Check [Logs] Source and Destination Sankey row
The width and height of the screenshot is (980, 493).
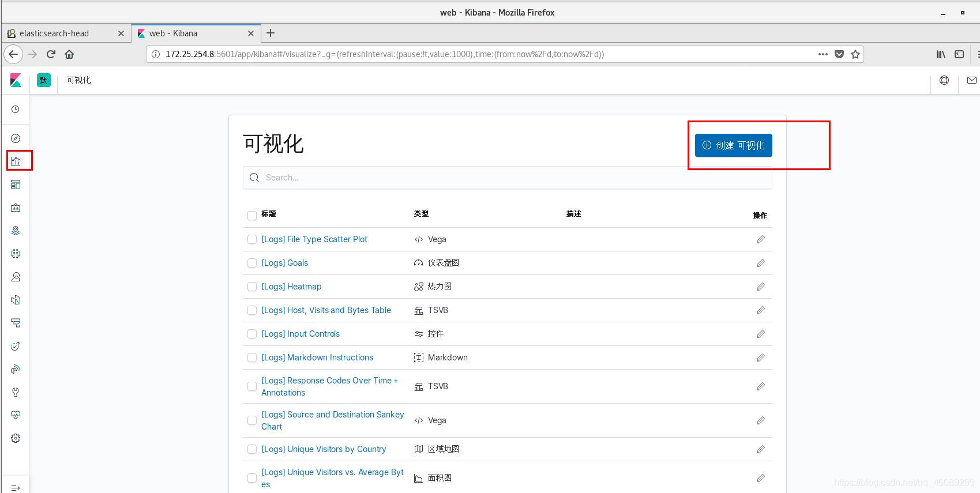click(x=252, y=420)
